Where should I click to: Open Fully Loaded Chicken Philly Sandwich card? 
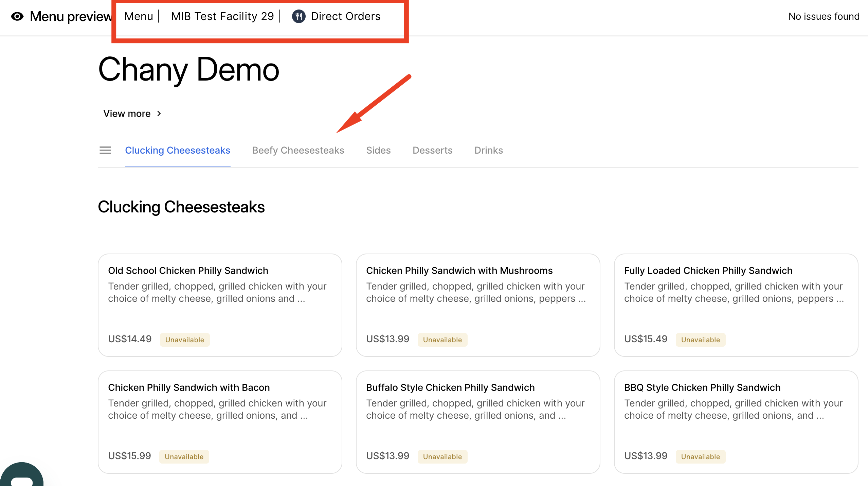736,305
